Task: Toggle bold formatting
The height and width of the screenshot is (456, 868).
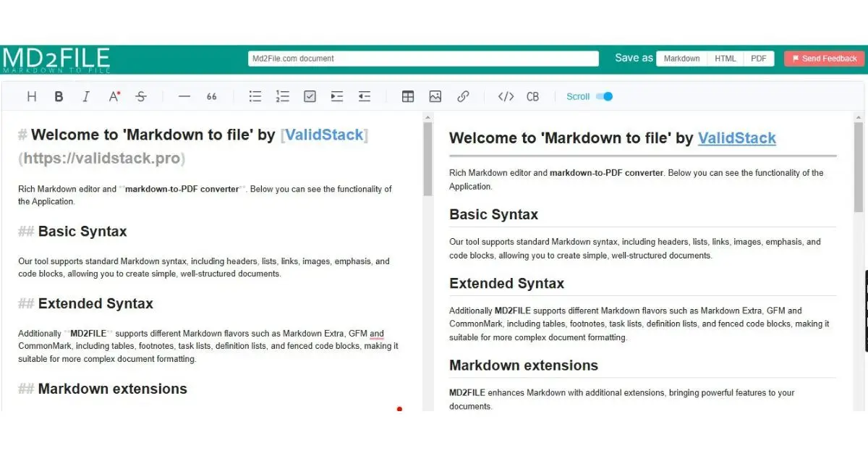Action: (59, 96)
